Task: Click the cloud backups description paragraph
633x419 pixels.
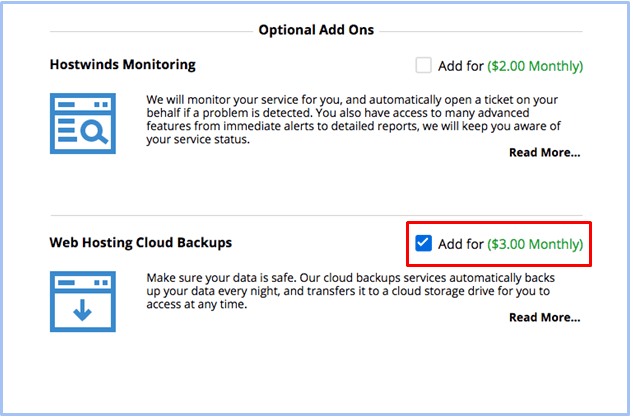Action: [350, 291]
